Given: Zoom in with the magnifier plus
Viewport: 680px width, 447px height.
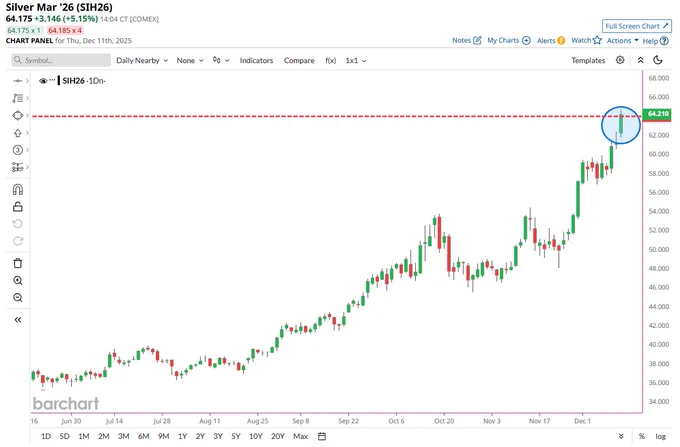Looking at the screenshot, I should (18, 281).
